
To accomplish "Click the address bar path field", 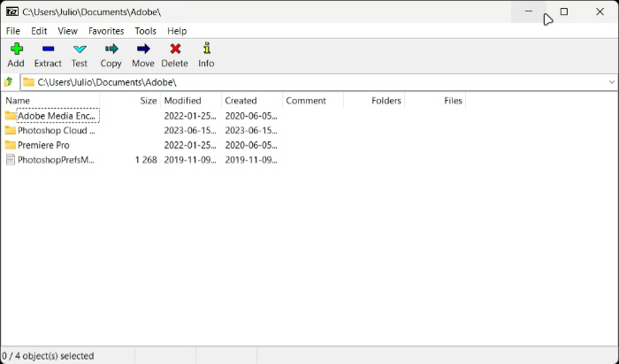I will coord(320,82).
